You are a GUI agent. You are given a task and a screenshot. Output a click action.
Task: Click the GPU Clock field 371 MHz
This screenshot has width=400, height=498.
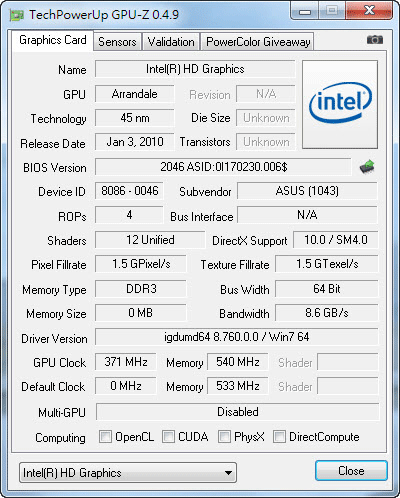(126, 362)
